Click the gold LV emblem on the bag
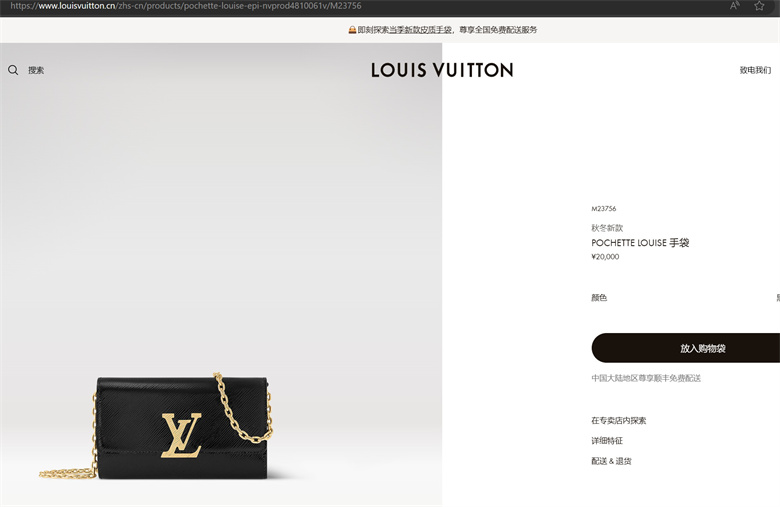780x507 pixels. click(x=182, y=435)
